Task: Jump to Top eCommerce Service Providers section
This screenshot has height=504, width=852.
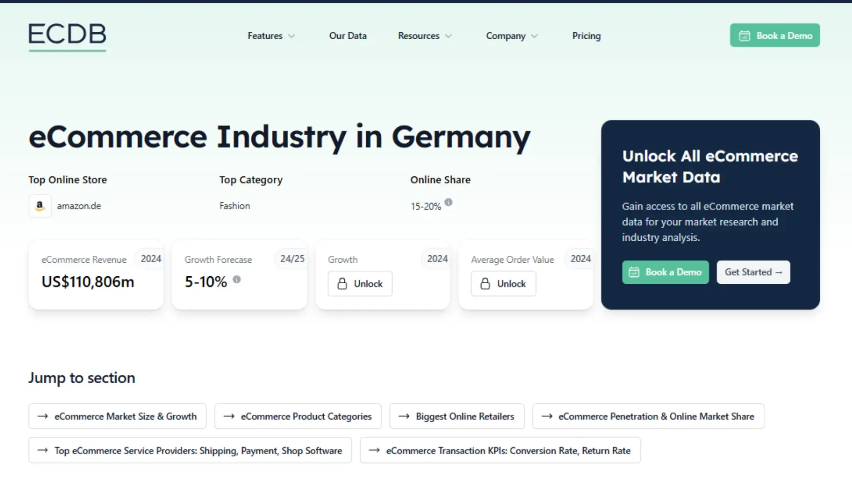Action: coord(190,450)
